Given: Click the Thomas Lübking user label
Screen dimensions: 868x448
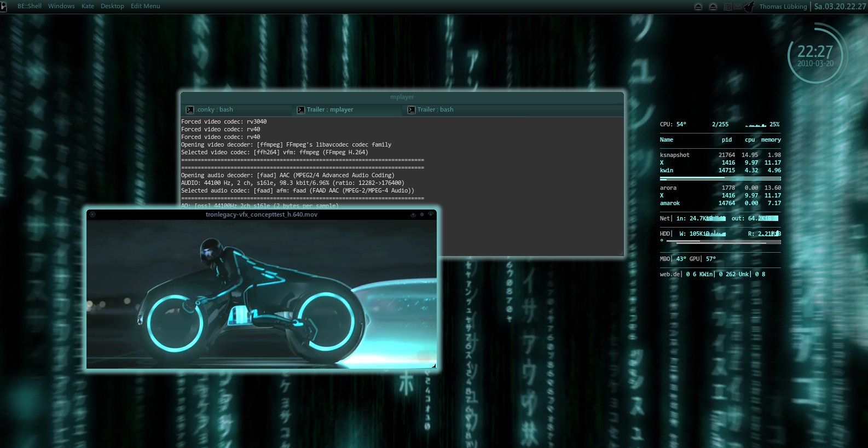Looking at the screenshot, I should pyautogui.click(x=783, y=7).
